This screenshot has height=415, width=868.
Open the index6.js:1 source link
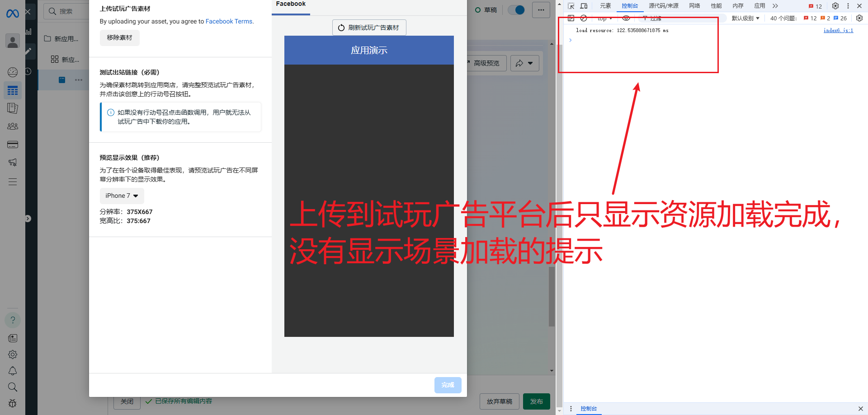pyautogui.click(x=838, y=31)
